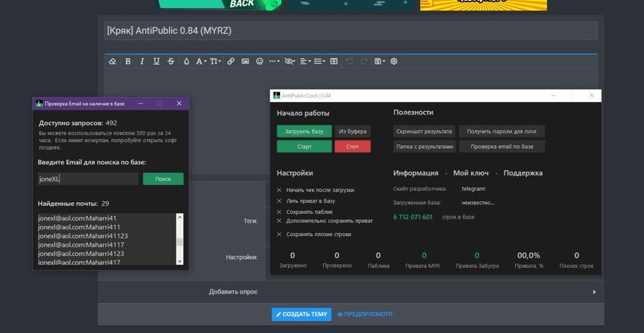Click the Загрузить базу button
The width and height of the screenshot is (644, 333).
coord(305,131)
